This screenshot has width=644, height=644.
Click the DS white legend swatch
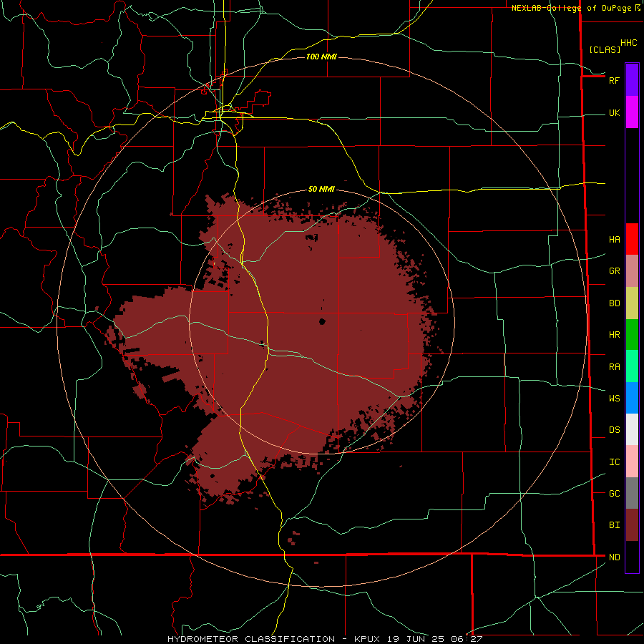pyautogui.click(x=632, y=429)
